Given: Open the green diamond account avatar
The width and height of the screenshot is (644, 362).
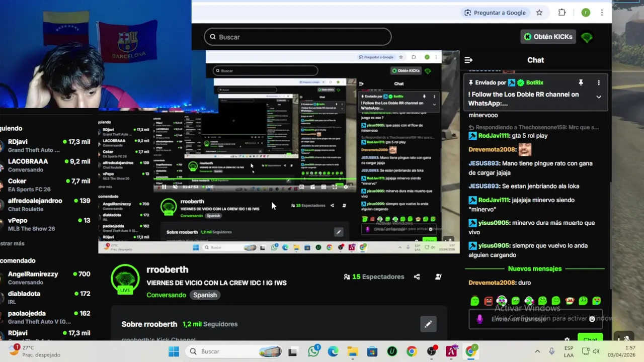Looking at the screenshot, I should 587,37.
